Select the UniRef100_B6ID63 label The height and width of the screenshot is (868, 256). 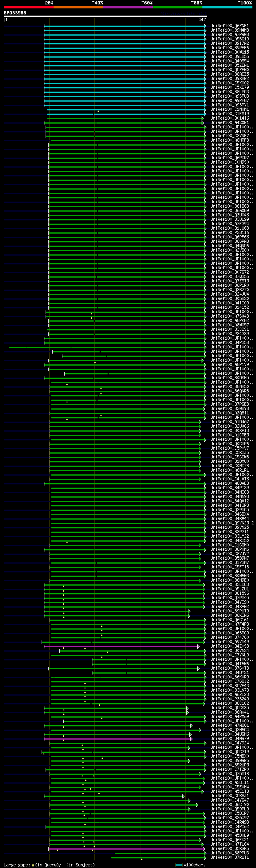coord(230,206)
